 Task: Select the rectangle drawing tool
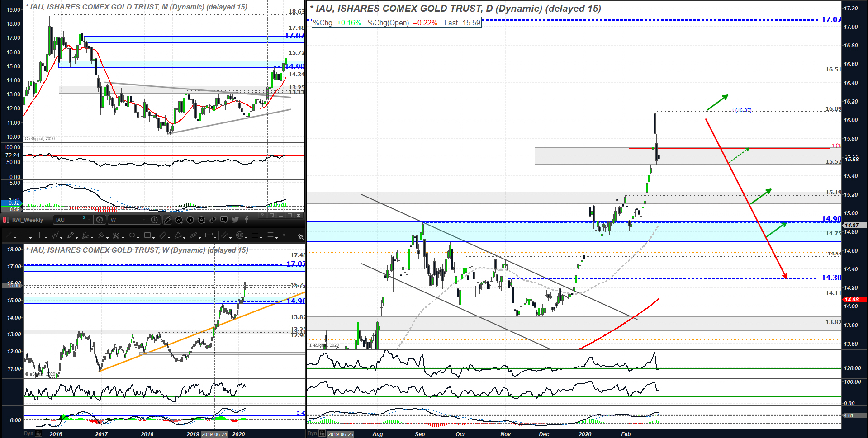tap(147, 235)
